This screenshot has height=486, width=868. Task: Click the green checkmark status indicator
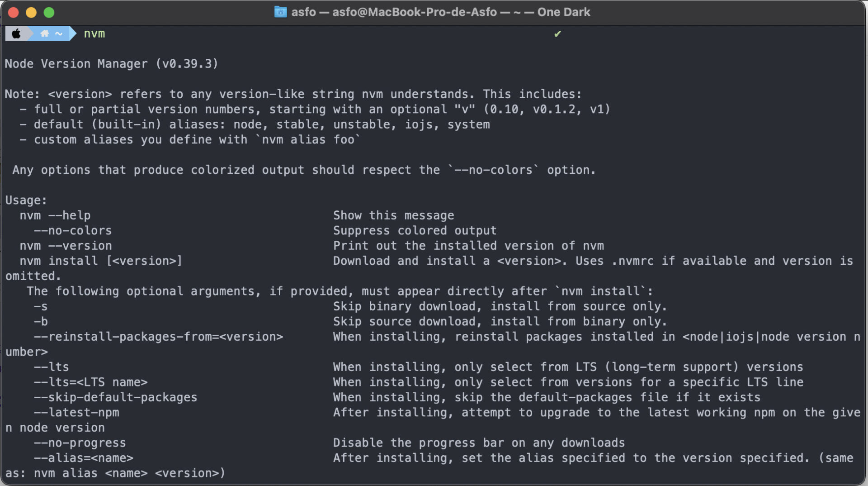pos(557,33)
